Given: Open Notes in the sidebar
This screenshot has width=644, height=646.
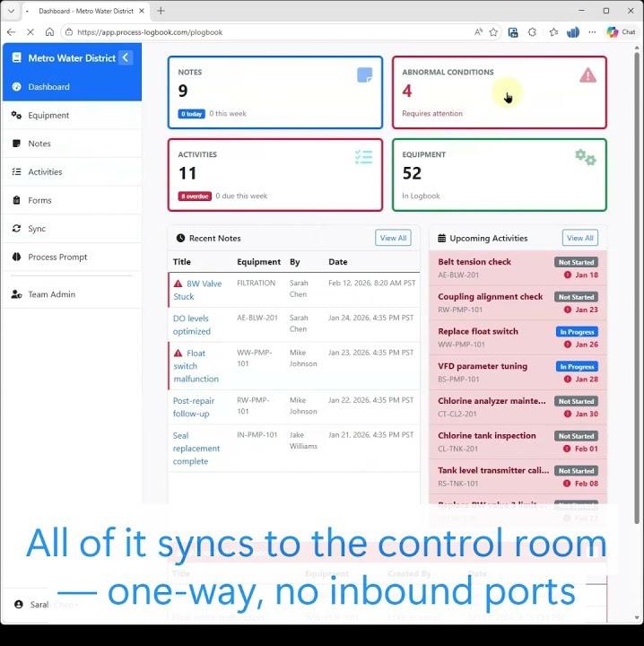Looking at the screenshot, I should [x=72, y=144].
